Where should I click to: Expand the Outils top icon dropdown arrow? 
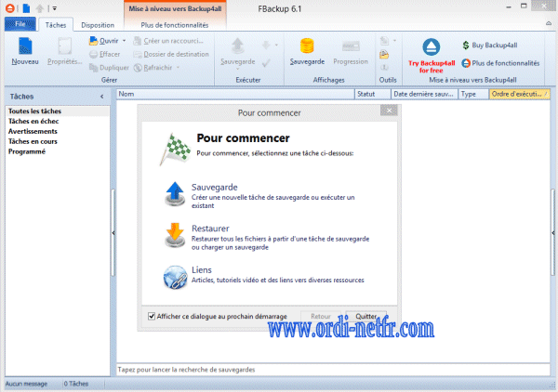coord(394,41)
